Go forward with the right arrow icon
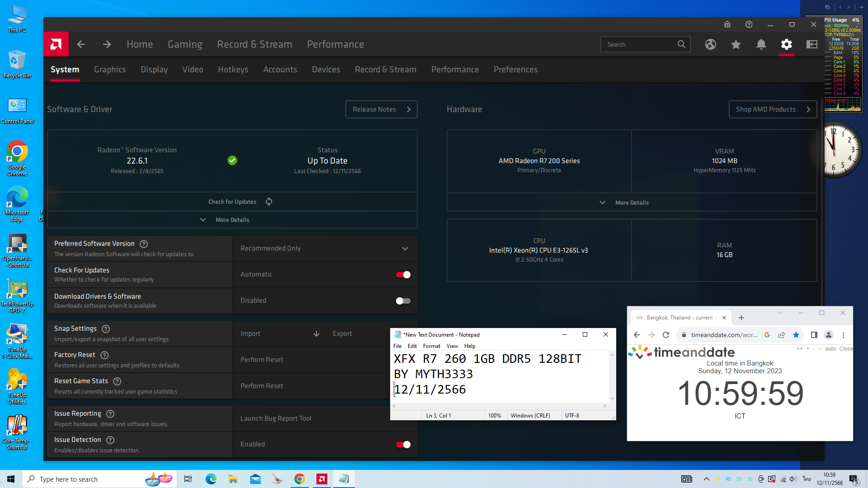This screenshot has width=868, height=488. [107, 44]
